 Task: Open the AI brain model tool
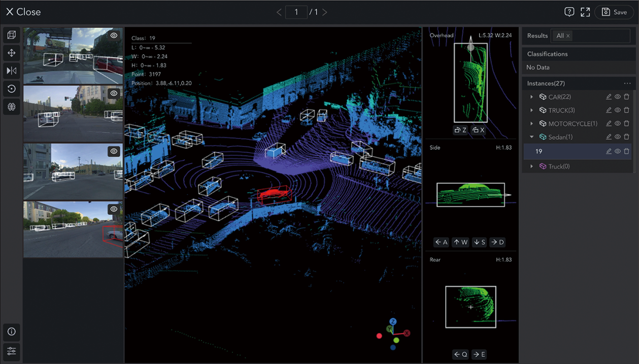(11, 107)
